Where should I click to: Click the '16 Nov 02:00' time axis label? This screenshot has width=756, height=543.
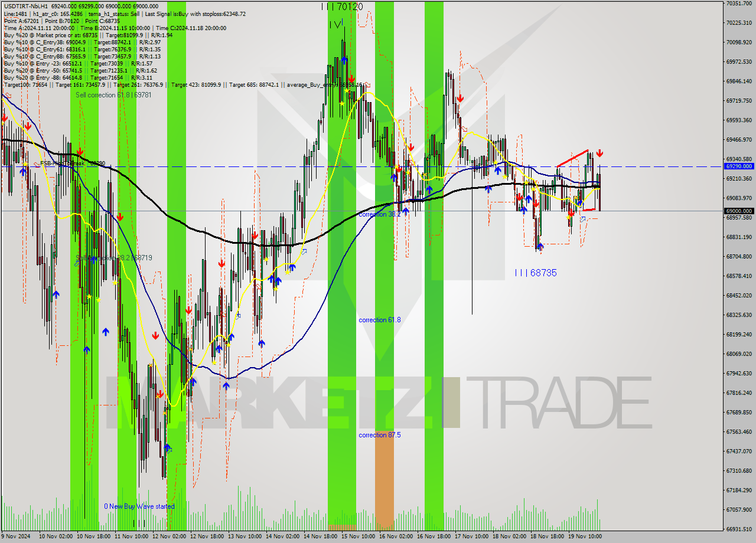tap(396, 537)
